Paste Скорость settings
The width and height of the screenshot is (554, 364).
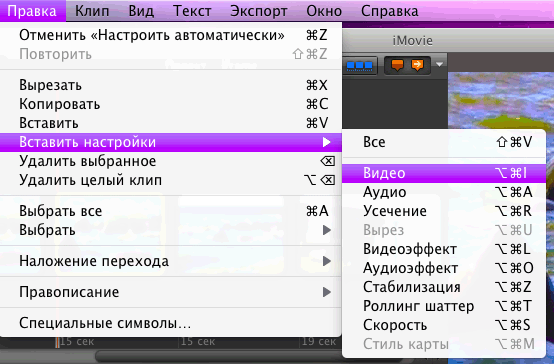point(444,325)
